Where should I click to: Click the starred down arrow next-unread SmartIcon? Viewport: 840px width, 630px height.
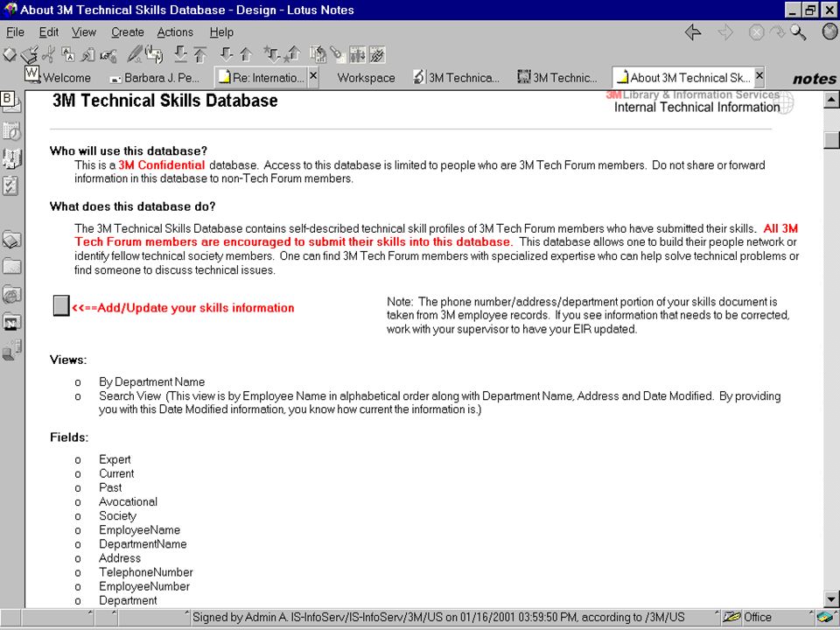tap(272, 53)
